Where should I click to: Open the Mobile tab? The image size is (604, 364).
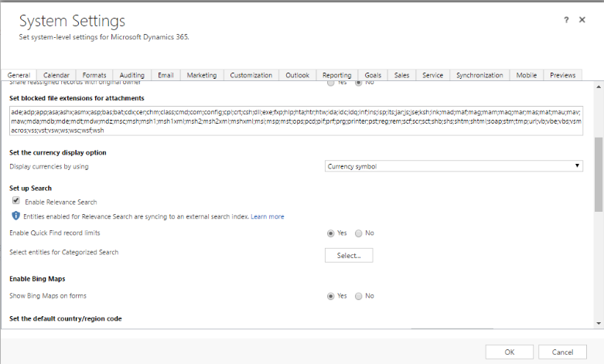pyautogui.click(x=527, y=75)
